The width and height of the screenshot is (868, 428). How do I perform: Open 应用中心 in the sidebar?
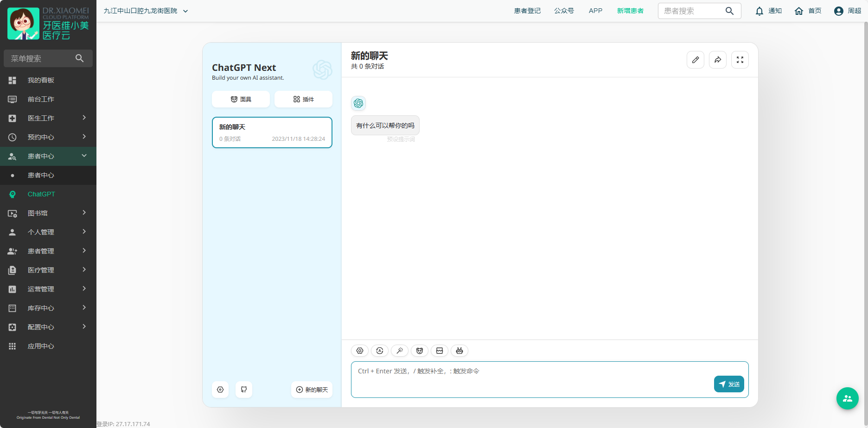[x=48, y=346]
